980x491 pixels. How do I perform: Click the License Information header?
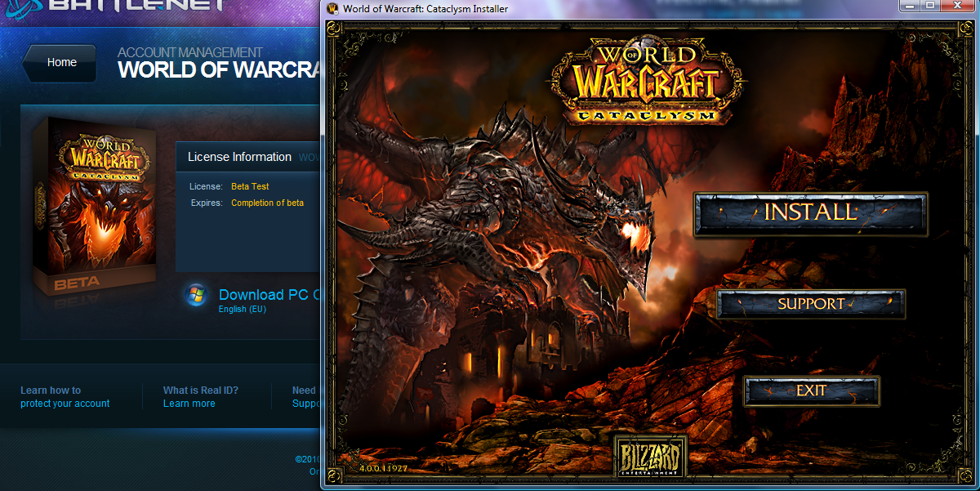click(239, 157)
